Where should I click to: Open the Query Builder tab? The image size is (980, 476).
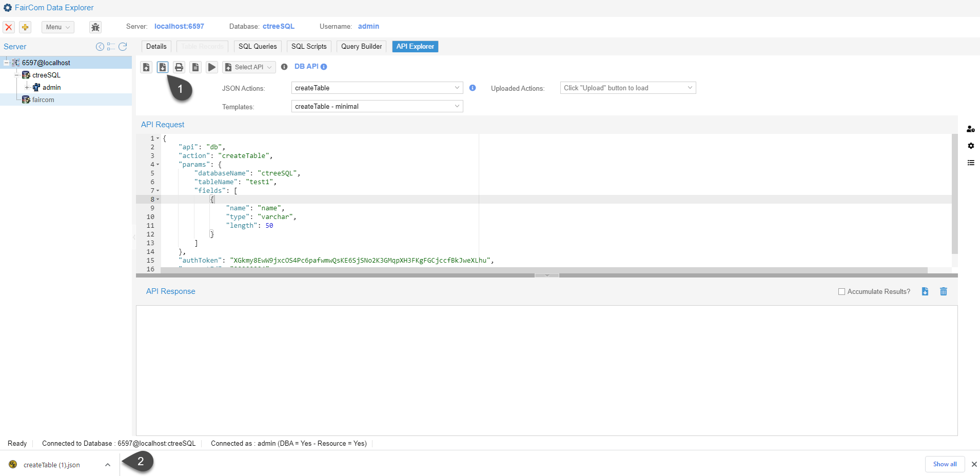pos(361,47)
